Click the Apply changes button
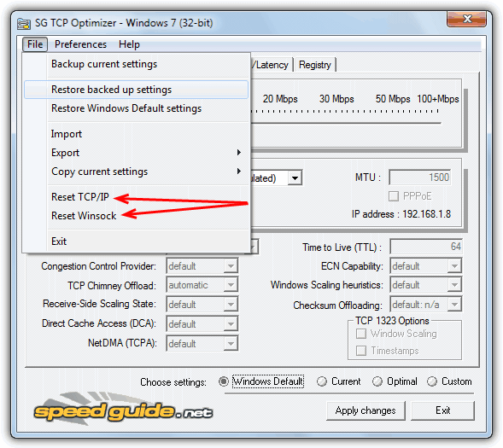The width and height of the screenshot is (503, 448). [x=366, y=410]
